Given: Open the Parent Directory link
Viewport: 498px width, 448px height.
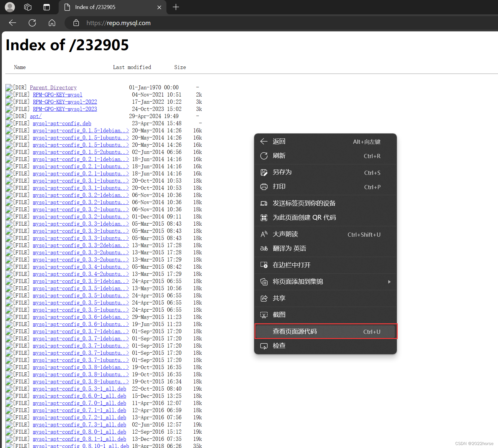Looking at the screenshot, I should pos(53,88).
